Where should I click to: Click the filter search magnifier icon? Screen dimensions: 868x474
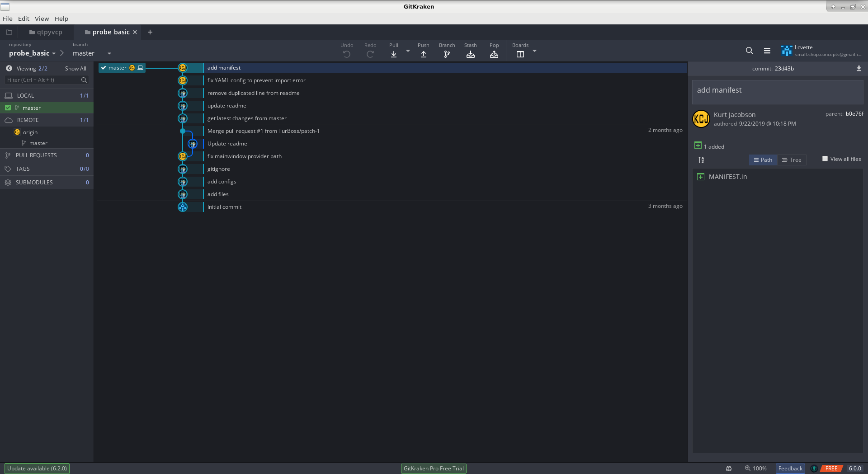pyautogui.click(x=84, y=80)
